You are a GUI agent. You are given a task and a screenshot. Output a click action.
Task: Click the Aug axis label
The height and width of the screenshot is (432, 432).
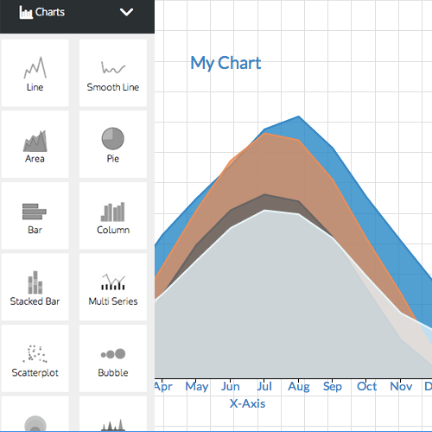(x=299, y=387)
